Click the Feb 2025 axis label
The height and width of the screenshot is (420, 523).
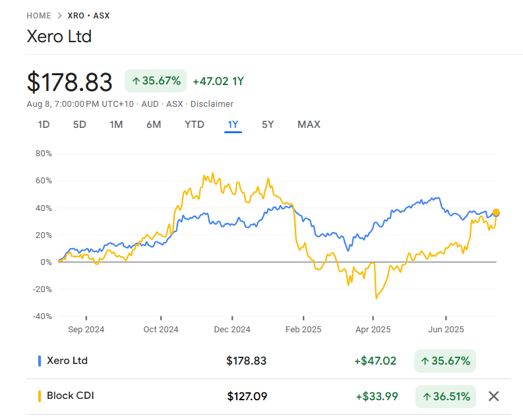[x=303, y=329]
